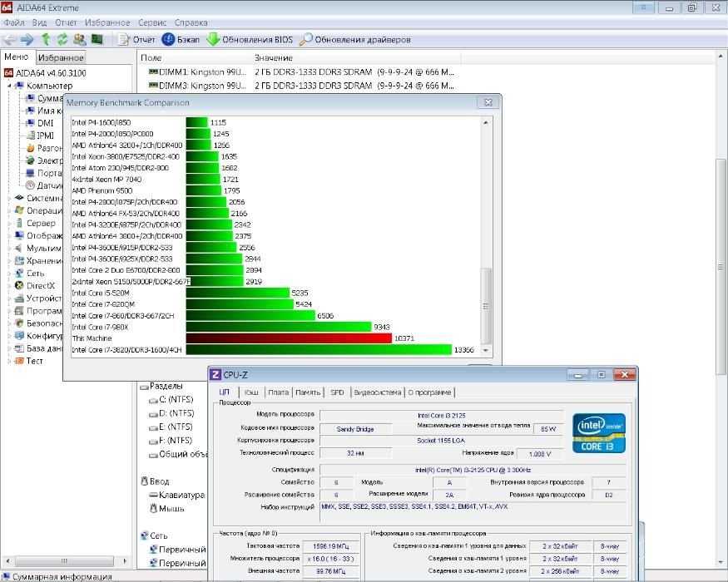This screenshot has height=582, width=728.
Task: Open the Сервис menu
Action: coord(152,22)
